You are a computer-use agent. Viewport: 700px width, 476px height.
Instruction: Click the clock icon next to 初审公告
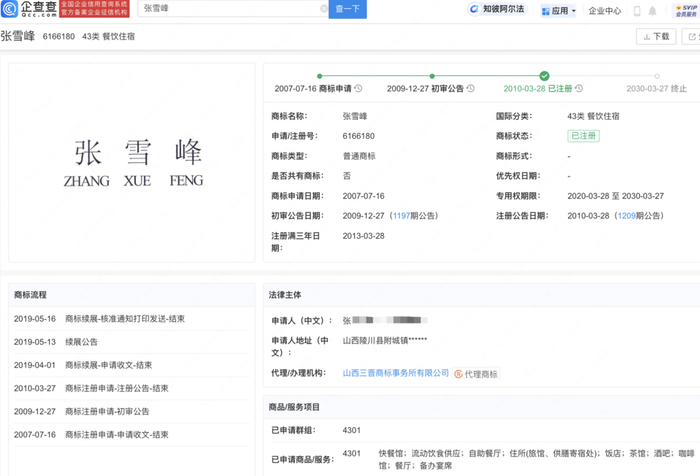(x=468, y=89)
